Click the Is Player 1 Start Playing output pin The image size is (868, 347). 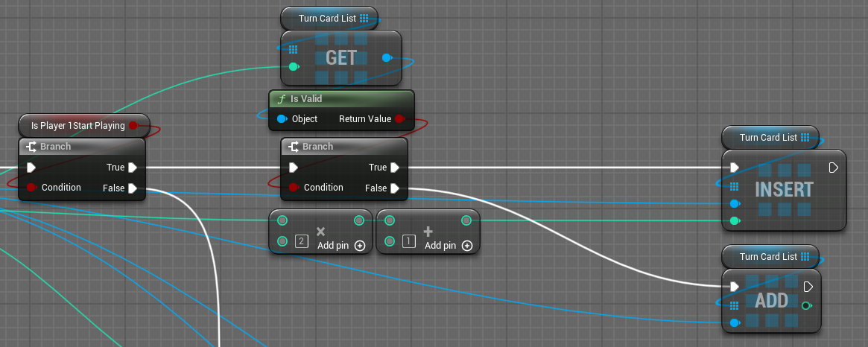(x=133, y=125)
